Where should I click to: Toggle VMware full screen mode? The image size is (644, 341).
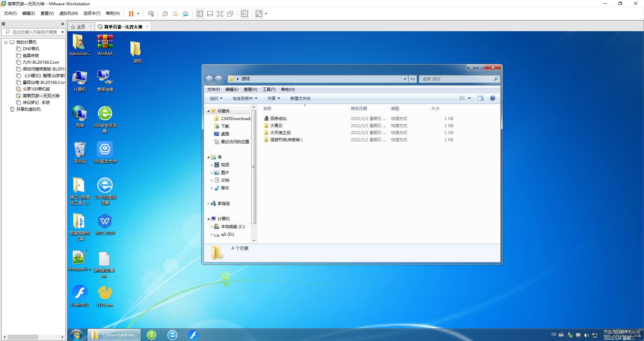point(220,14)
